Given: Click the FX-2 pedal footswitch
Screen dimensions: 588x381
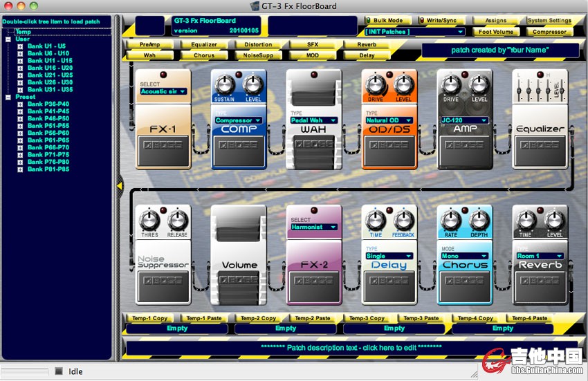Looking at the screenshot, I should pos(314,286).
